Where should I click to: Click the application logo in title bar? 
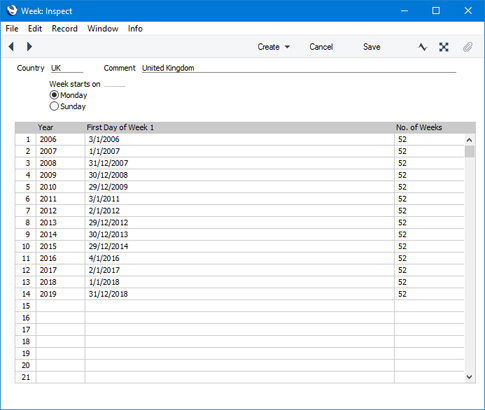11,11
